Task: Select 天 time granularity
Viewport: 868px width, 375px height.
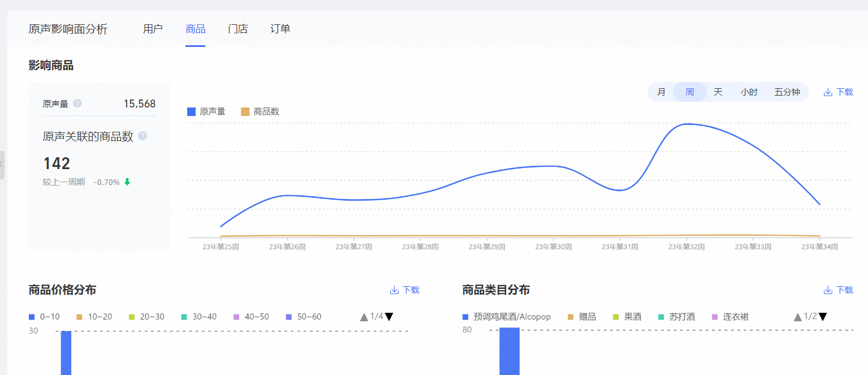Action: click(x=718, y=92)
